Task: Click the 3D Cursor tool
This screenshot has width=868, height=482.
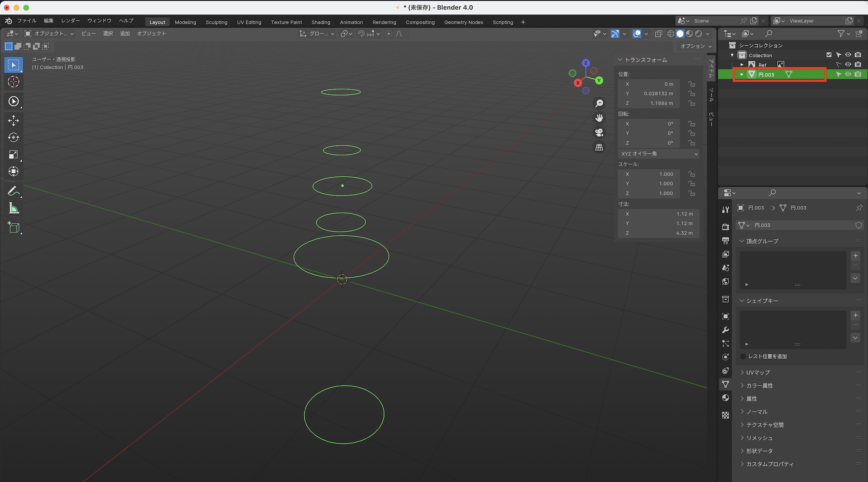Action: point(13,82)
